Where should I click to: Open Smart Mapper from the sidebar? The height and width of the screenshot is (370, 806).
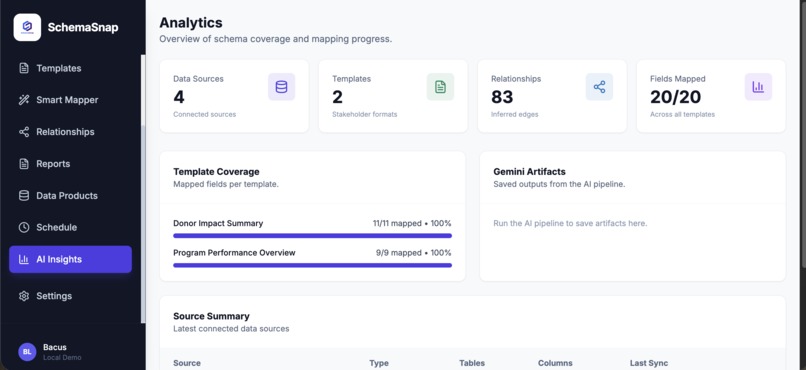70,100
